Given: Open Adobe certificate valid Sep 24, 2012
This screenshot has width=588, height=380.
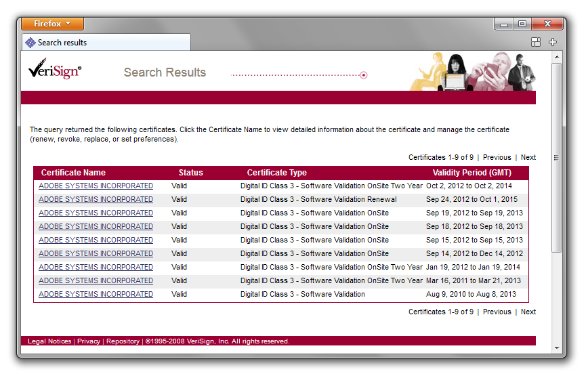Looking at the screenshot, I should (96, 199).
